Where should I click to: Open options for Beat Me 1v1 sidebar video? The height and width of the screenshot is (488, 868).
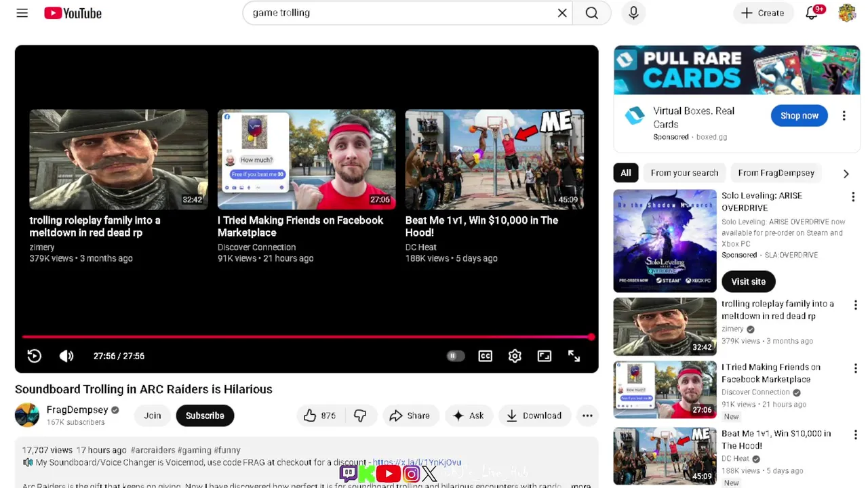tap(855, 434)
